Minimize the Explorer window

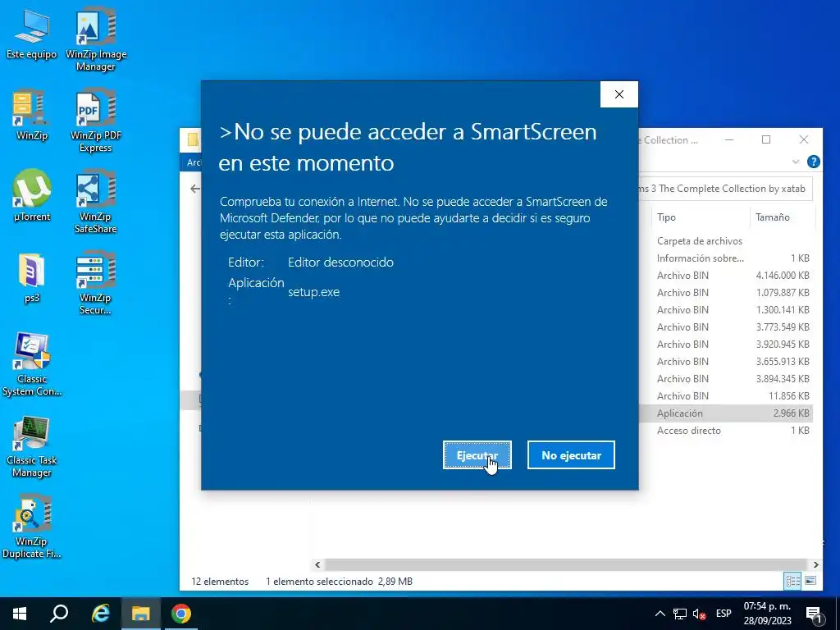[729, 139]
